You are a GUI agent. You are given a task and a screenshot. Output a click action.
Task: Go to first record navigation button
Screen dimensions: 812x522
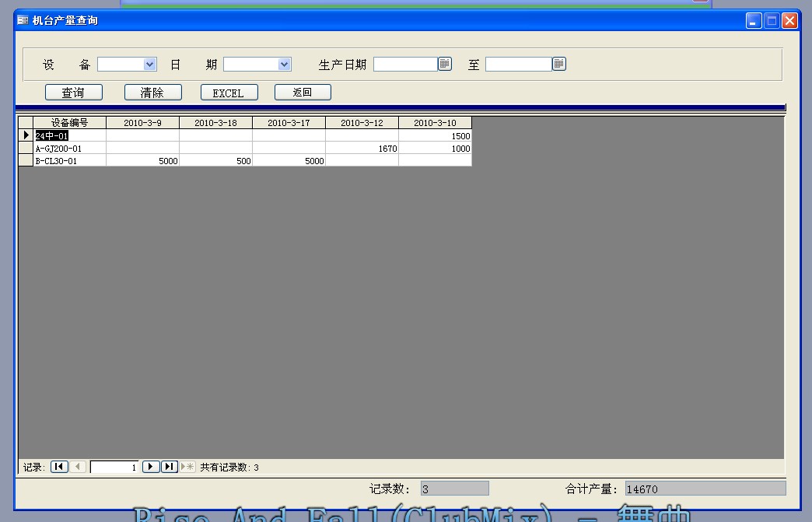59,467
